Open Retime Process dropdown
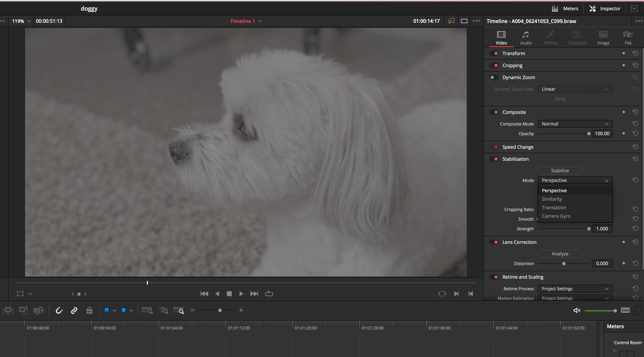 click(575, 289)
